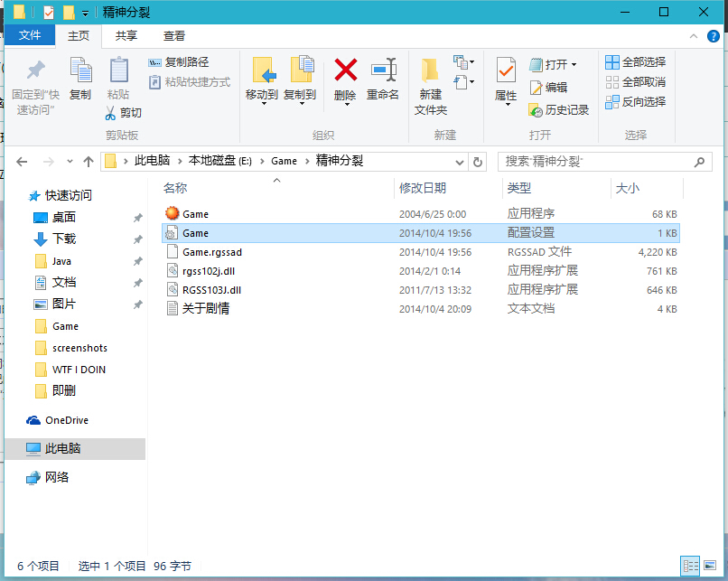728x581 pixels.
Task: Select 复制路径 copy path option
Action: tap(179, 62)
